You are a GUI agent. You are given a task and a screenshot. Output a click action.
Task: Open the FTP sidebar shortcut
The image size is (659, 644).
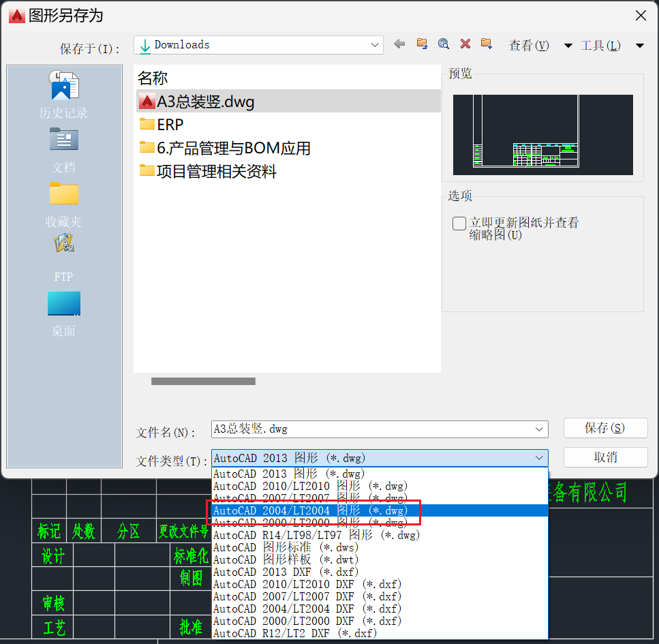point(64,258)
